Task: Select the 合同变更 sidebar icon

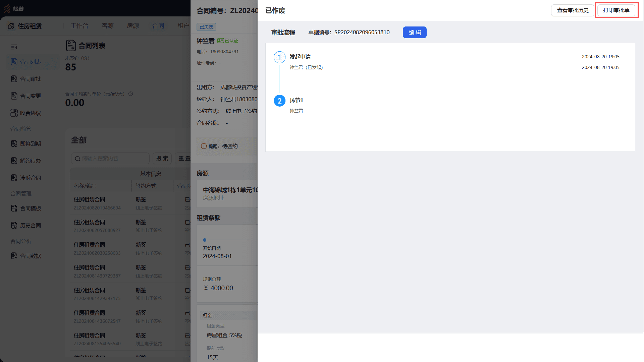Action: [x=14, y=96]
